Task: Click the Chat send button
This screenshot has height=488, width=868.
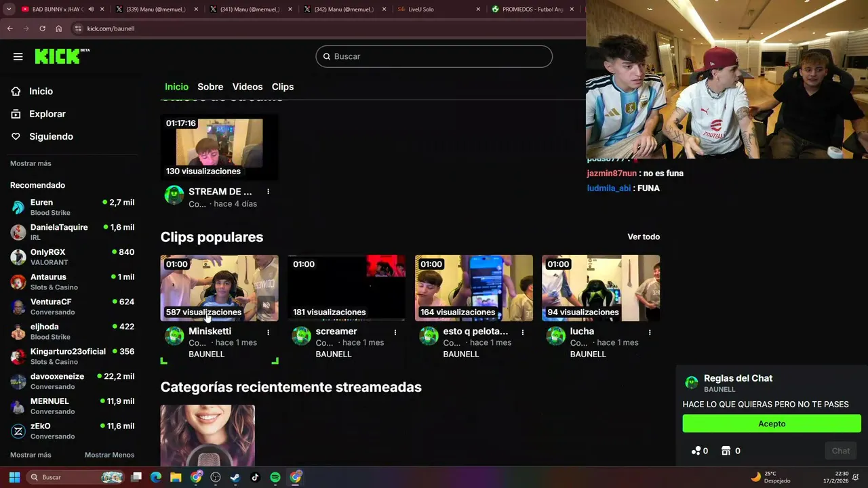Action: pos(841,451)
